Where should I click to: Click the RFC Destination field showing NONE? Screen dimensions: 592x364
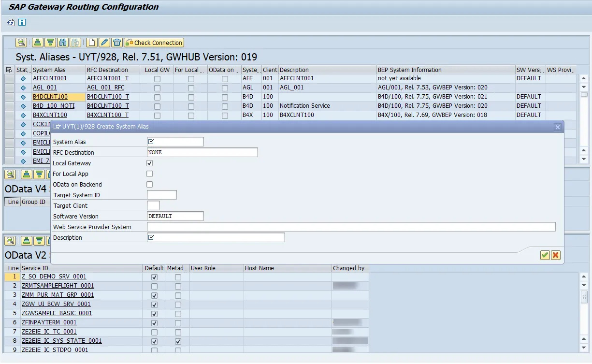[202, 152]
